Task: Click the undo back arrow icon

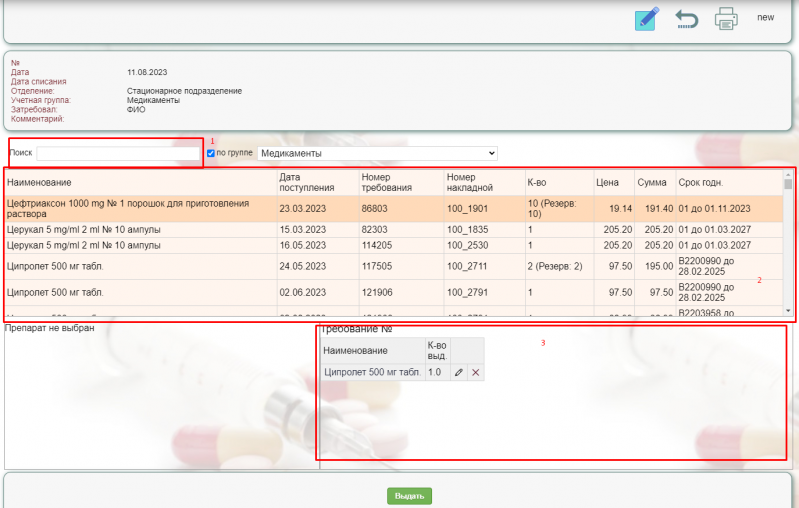Action: 686,19
